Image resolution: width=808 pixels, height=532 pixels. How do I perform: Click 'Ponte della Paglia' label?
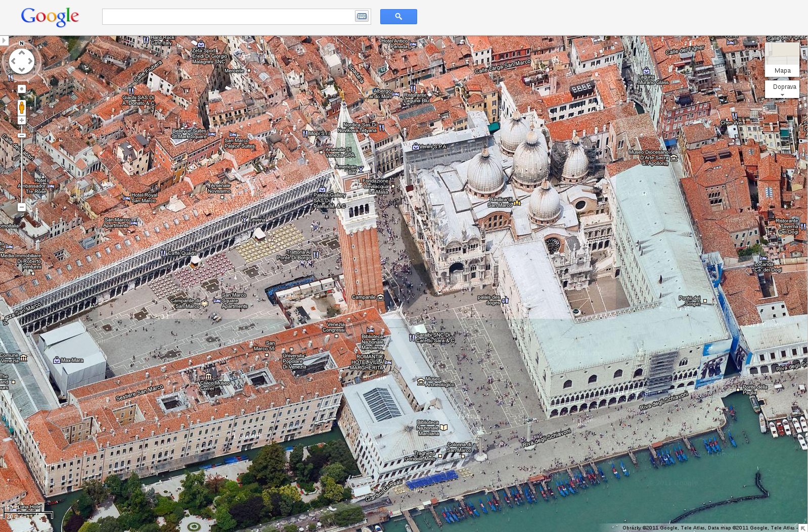(755, 390)
